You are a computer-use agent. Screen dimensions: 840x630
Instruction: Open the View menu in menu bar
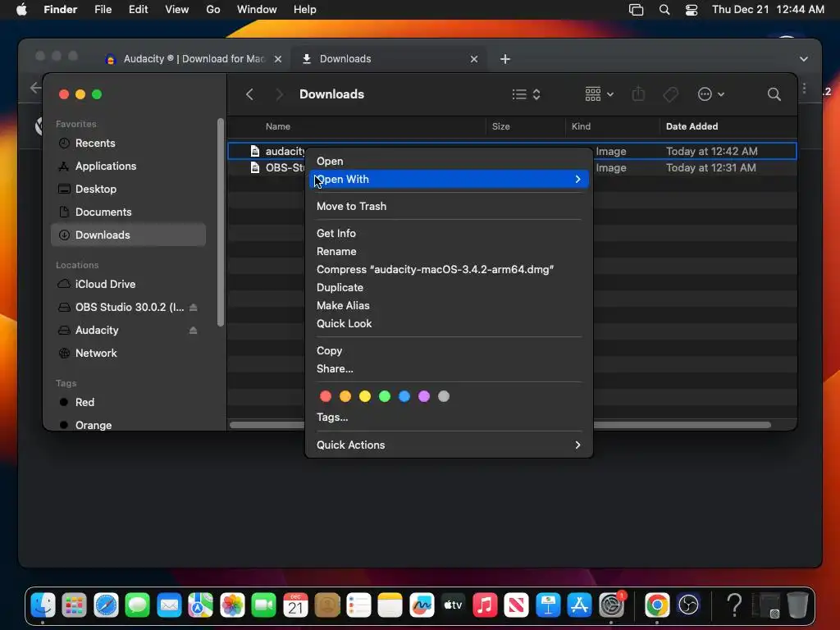[x=177, y=10]
